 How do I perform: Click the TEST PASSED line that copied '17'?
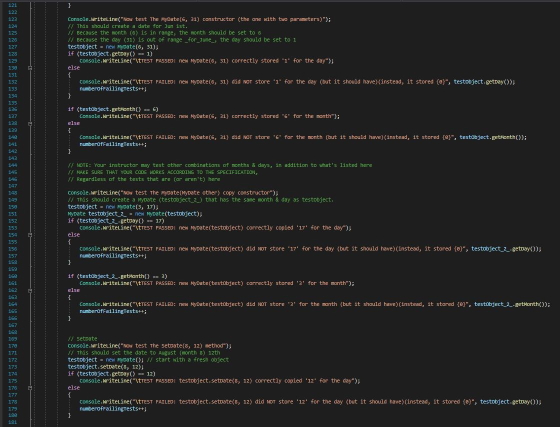point(215,228)
